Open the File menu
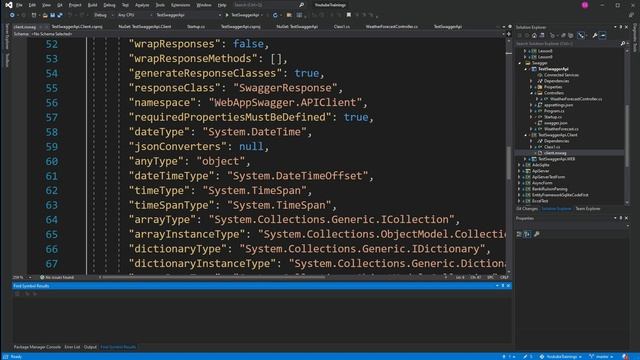Screen dimensions: 640x360 [x=19, y=5]
